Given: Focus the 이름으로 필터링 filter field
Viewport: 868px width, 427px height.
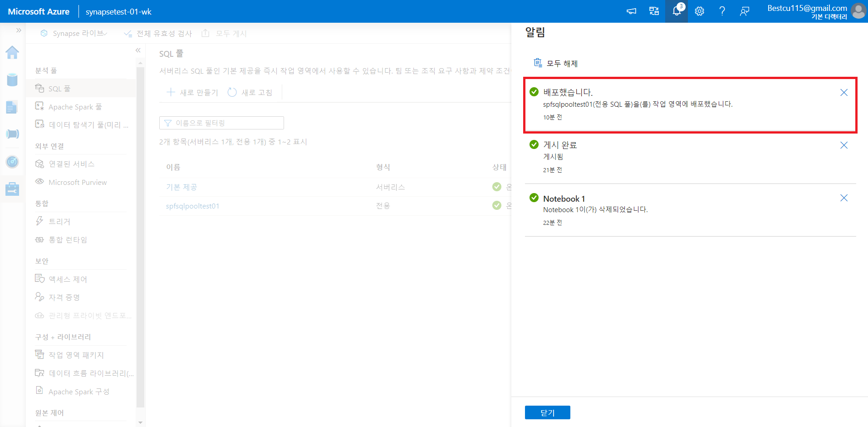Looking at the screenshot, I should [221, 123].
